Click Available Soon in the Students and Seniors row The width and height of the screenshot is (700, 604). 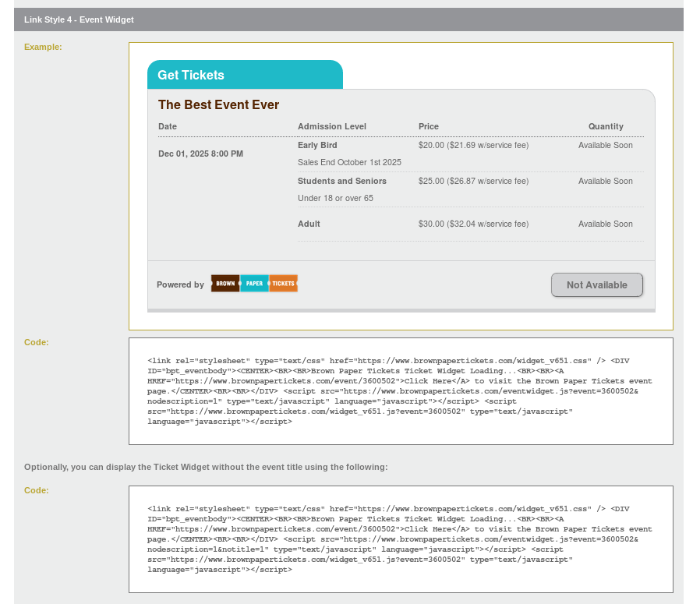(x=606, y=181)
